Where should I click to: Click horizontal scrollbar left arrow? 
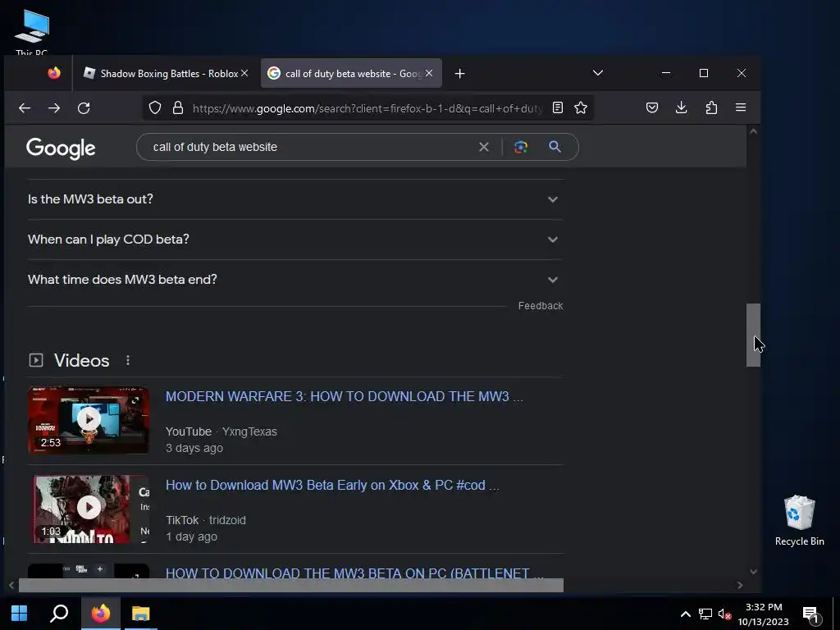(x=11, y=586)
